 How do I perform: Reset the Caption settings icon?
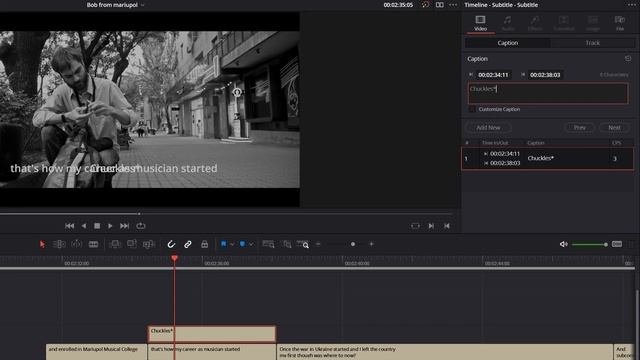[628, 59]
